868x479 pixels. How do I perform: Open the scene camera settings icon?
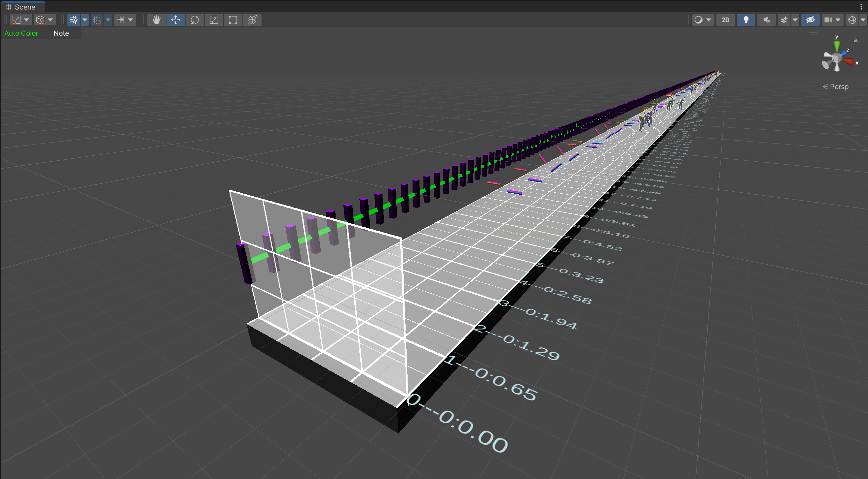(x=829, y=20)
